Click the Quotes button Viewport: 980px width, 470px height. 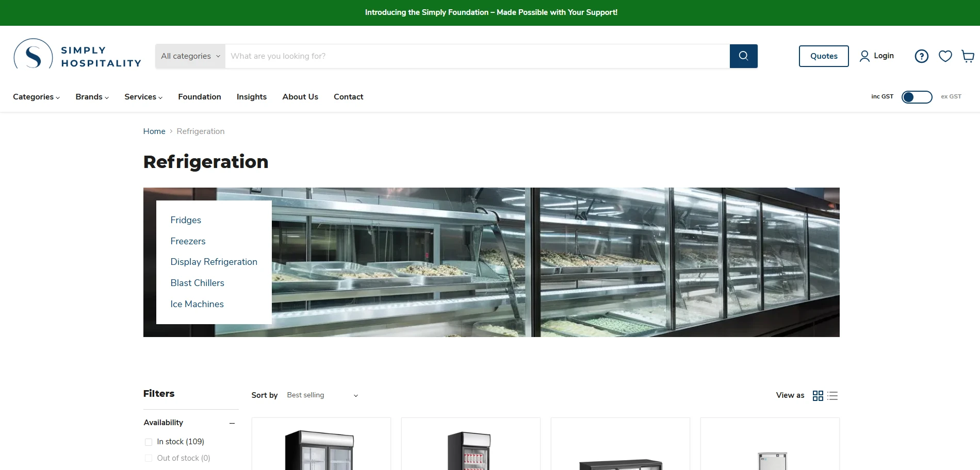[823, 56]
